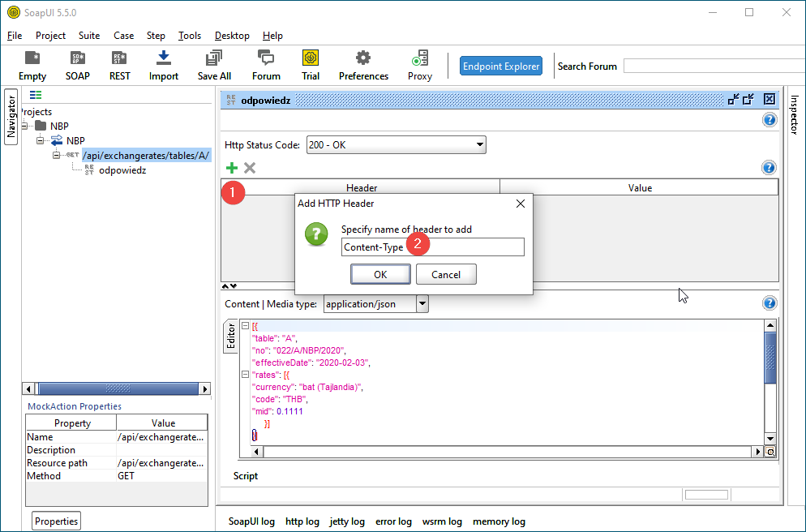Click the header name input field

coord(433,247)
